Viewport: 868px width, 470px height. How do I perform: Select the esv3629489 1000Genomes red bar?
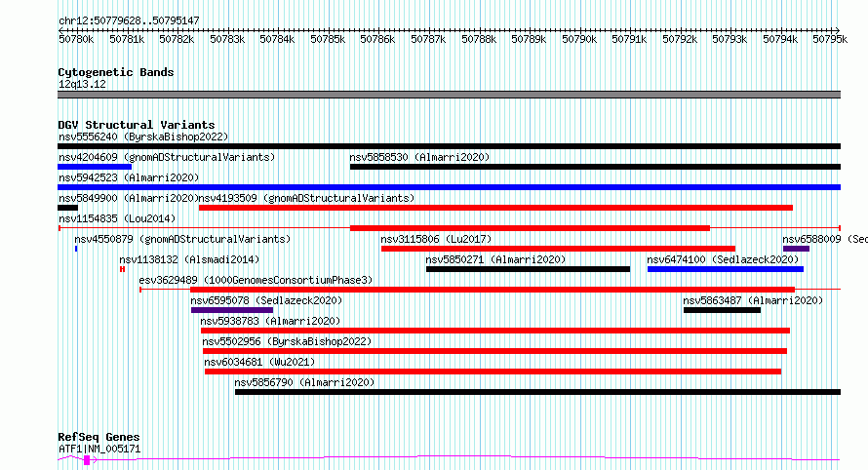(493, 290)
